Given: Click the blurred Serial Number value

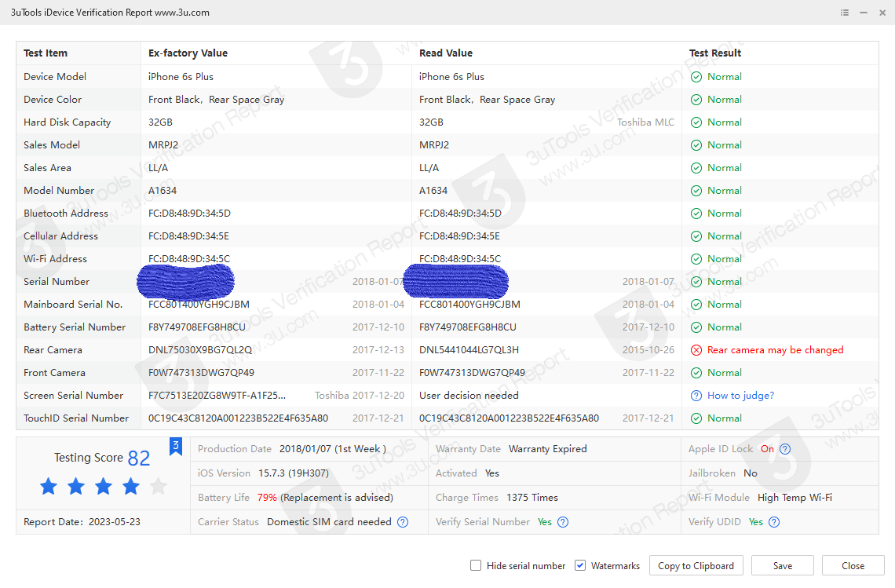Looking at the screenshot, I should point(185,281).
